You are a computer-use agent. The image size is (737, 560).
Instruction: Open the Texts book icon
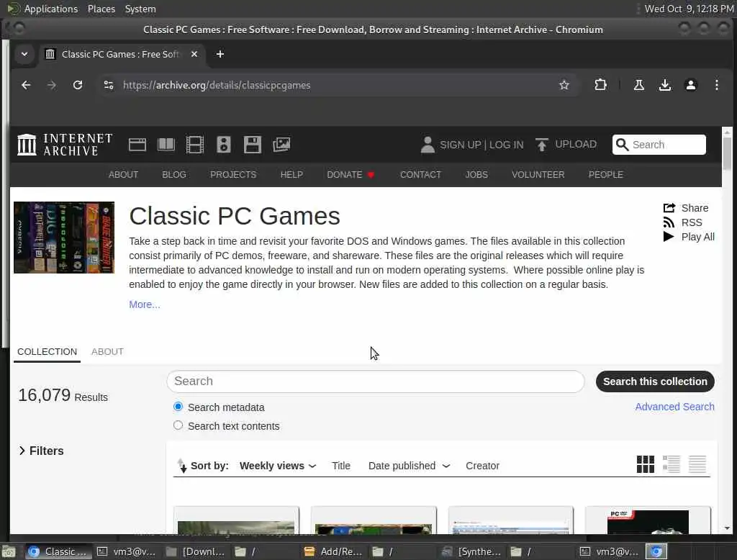pos(166,145)
